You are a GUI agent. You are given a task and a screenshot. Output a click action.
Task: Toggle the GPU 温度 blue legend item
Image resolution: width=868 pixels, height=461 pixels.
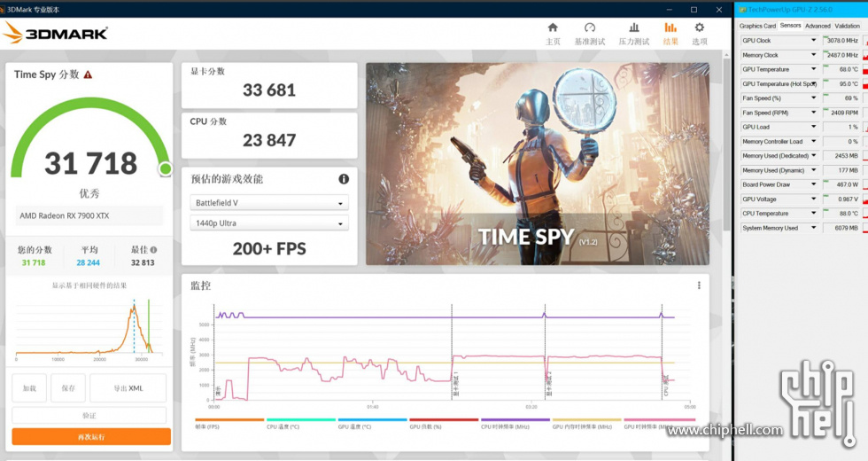pyautogui.click(x=372, y=424)
